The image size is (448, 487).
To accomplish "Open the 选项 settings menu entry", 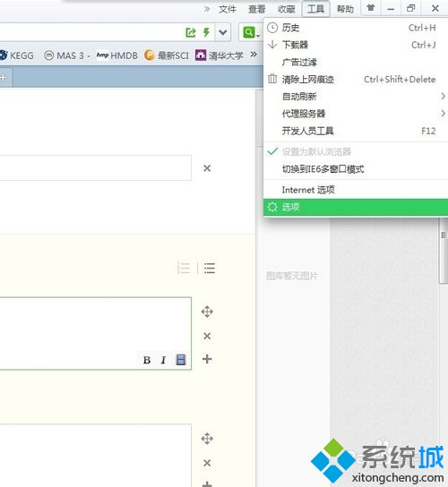I will click(x=356, y=207).
